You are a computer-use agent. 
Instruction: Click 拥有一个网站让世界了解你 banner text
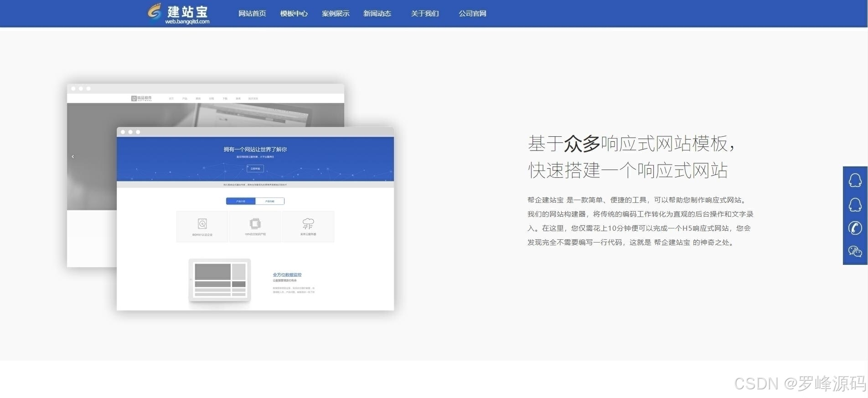(255, 149)
